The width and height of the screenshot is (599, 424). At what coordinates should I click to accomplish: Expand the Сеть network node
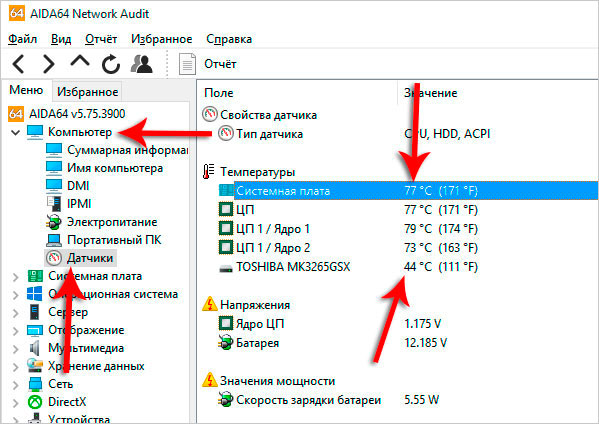coord(15,385)
